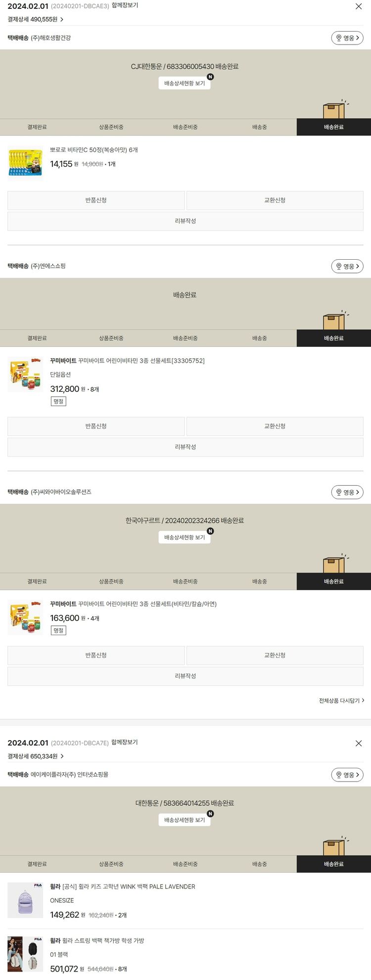This screenshot has height=980, width=371.
Task: Open recipient 영웅 for 엔에스쇼핑 shipment
Action: pyautogui.click(x=347, y=266)
